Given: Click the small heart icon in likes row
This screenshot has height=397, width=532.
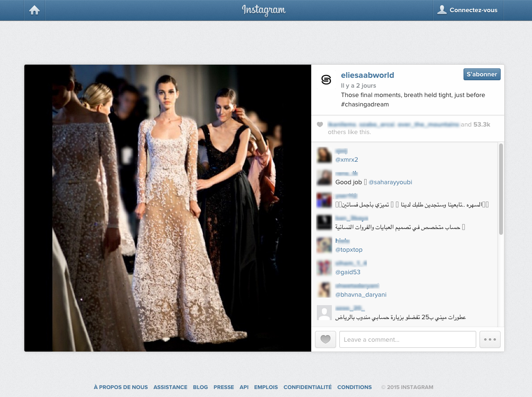Looking at the screenshot, I should [320, 125].
